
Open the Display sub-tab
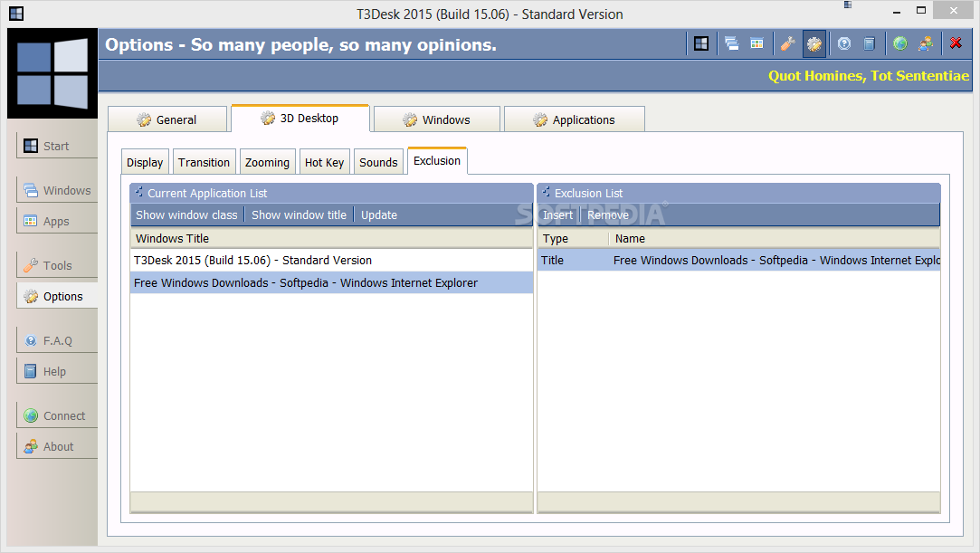click(145, 163)
